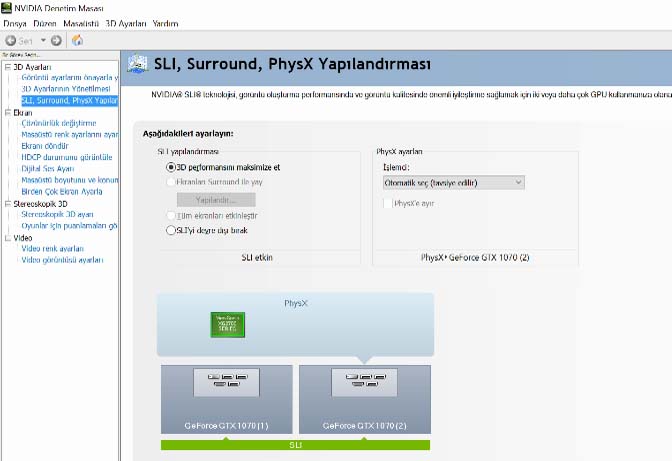Open the 'Dosya' menu
Screen dimensions: 672x461
15,23
